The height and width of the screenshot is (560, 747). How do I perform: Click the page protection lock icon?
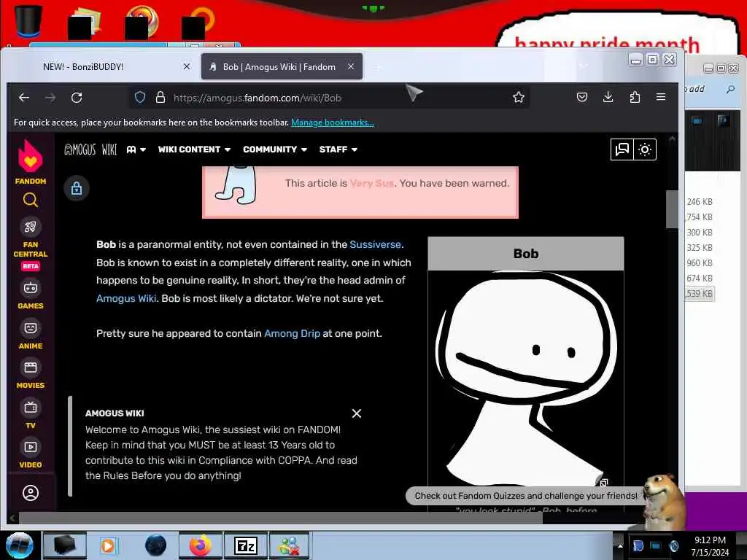76,189
